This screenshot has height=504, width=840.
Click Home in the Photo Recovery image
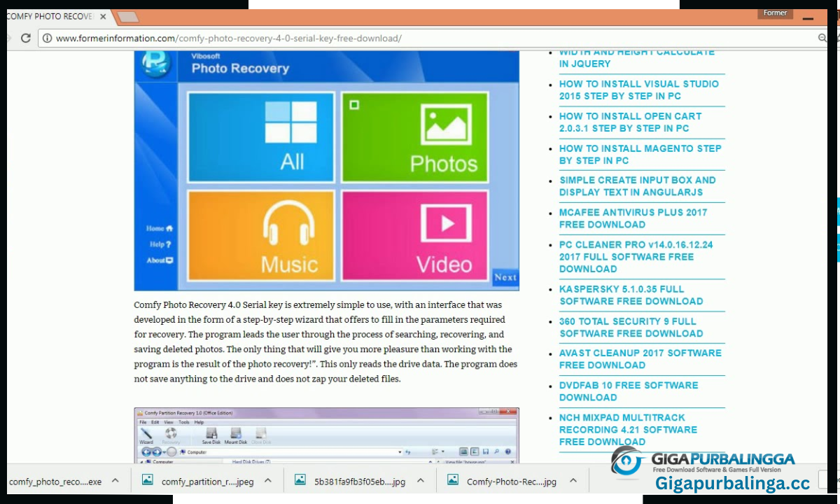[x=159, y=228]
